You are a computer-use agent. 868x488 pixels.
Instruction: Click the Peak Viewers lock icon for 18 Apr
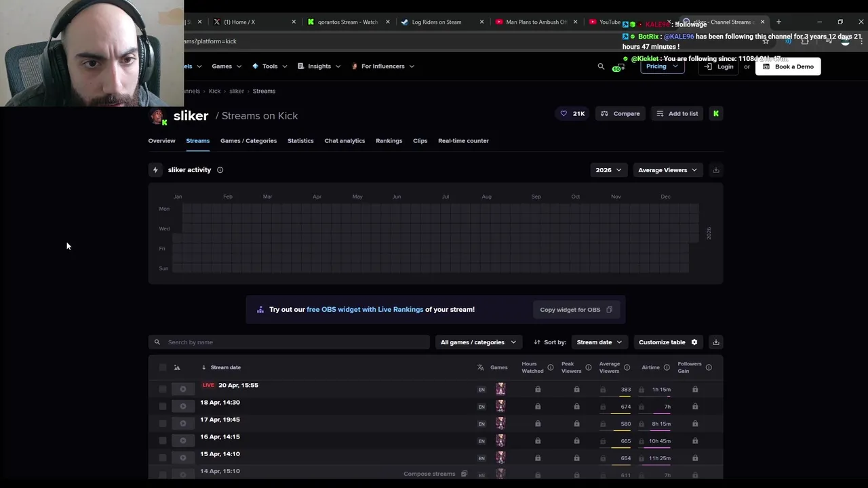[576, 407]
